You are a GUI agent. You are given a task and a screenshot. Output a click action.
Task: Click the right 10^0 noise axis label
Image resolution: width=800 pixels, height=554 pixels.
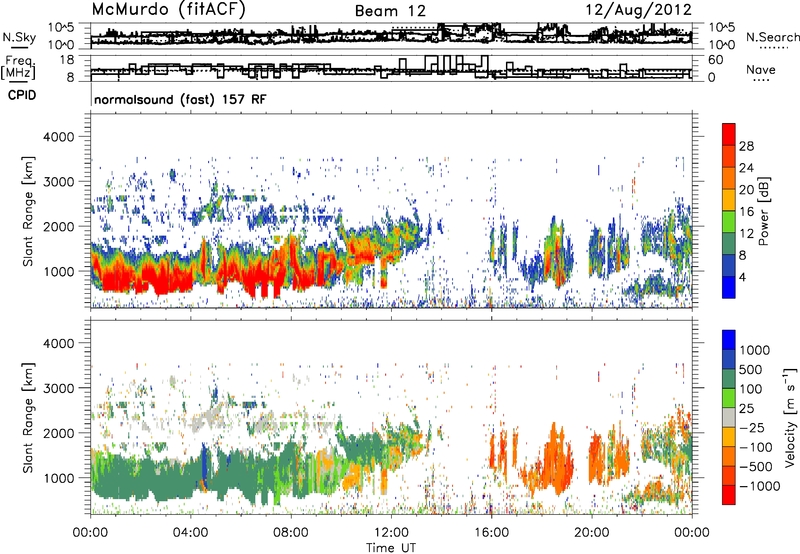point(722,45)
